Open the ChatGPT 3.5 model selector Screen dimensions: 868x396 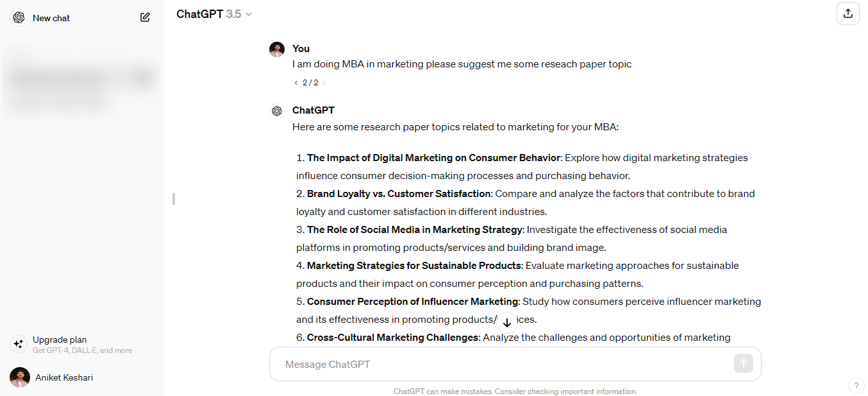coord(214,13)
